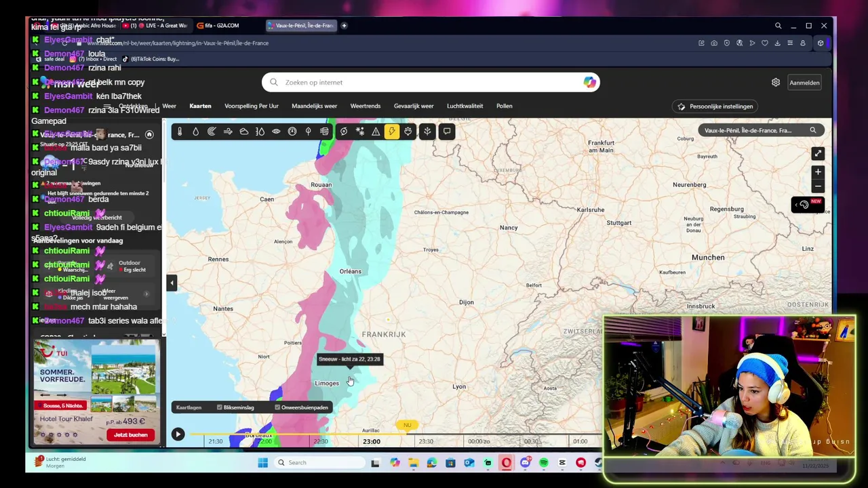The image size is (868, 488).
Task: Click the Aanmelden sign-in button
Action: (x=804, y=83)
